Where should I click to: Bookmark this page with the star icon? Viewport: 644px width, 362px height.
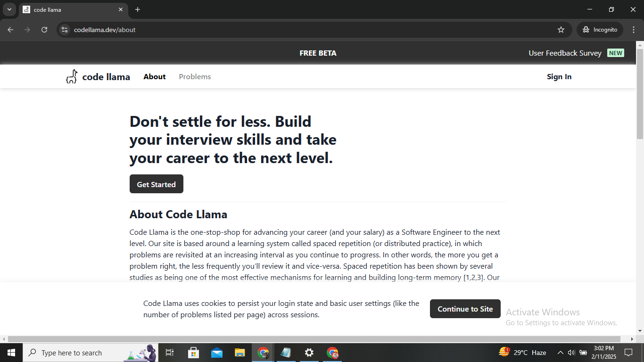coord(561,30)
